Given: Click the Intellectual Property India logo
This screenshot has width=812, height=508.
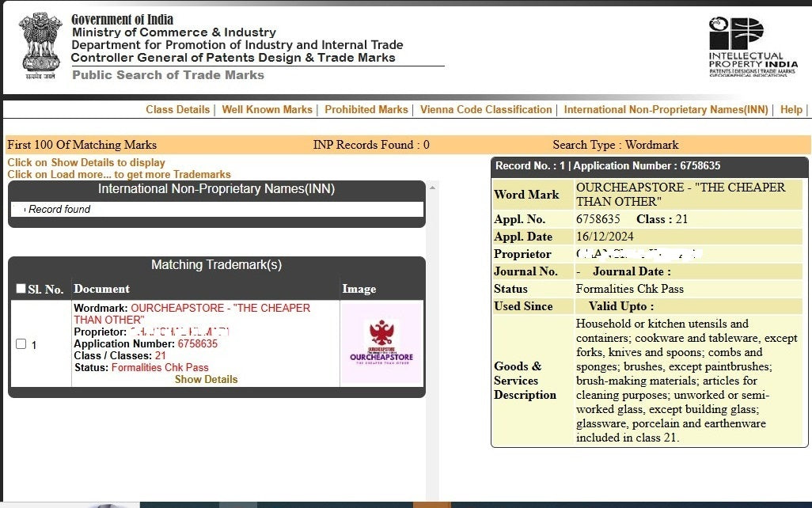Looking at the screenshot, I should click(x=752, y=47).
